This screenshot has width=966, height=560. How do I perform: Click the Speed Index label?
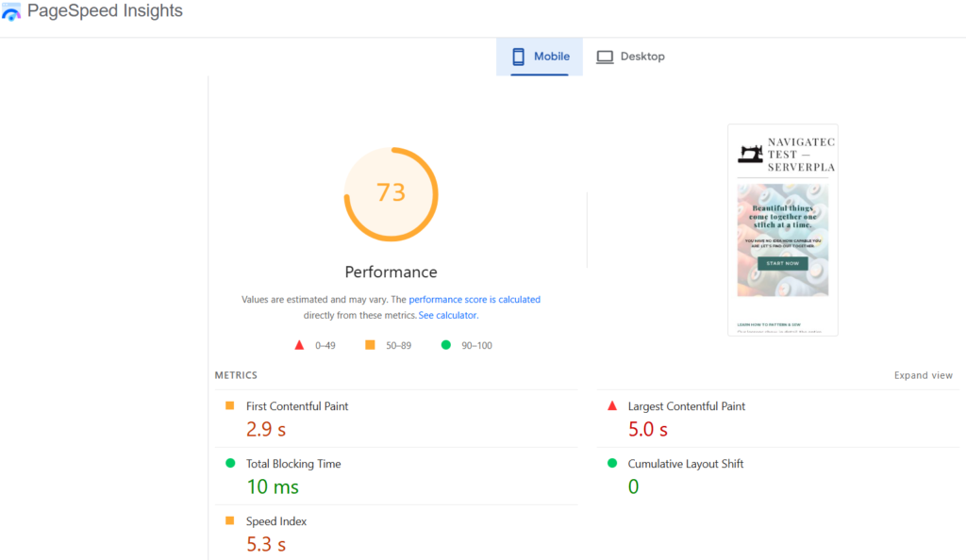(x=276, y=521)
